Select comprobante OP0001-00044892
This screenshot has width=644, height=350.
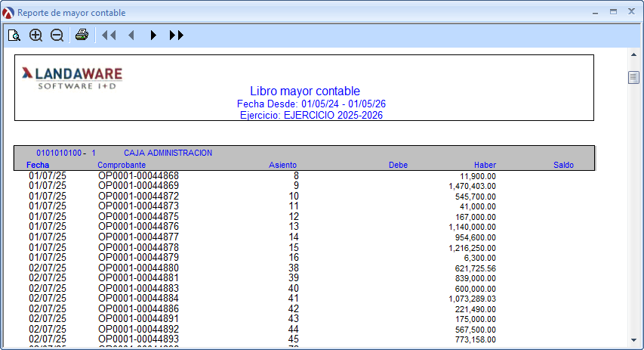pos(138,330)
